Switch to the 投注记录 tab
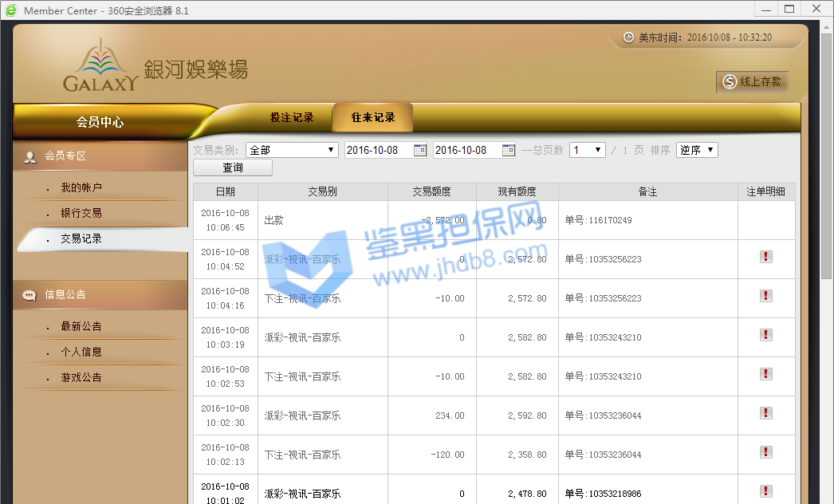 pos(291,117)
